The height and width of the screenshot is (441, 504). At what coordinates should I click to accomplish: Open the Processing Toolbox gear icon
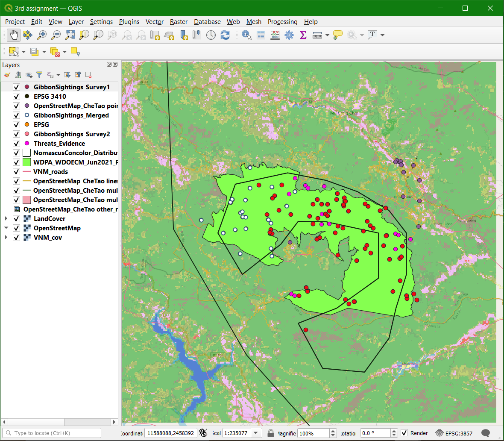[289, 35]
